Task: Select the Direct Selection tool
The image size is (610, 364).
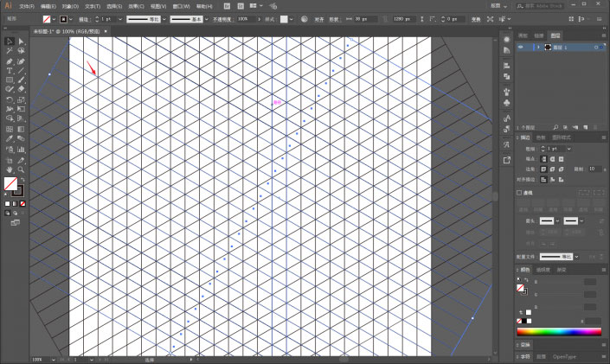Action: tap(21, 42)
